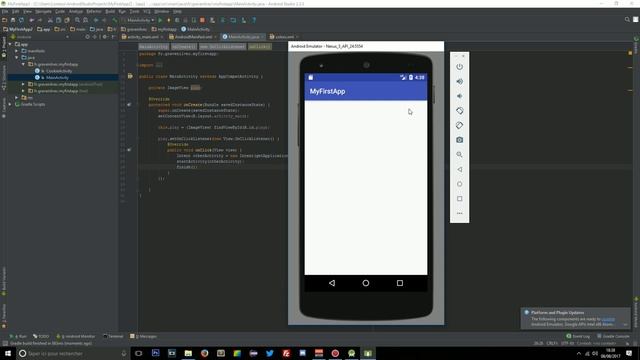The image size is (640, 360).
Task: Select MainActivity in project tree
Action: [x=57, y=78]
